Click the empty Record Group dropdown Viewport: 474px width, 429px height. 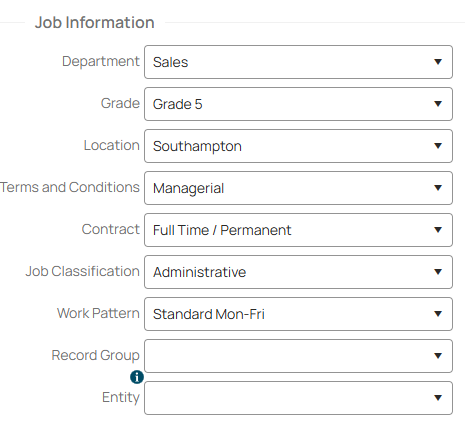[298, 356]
